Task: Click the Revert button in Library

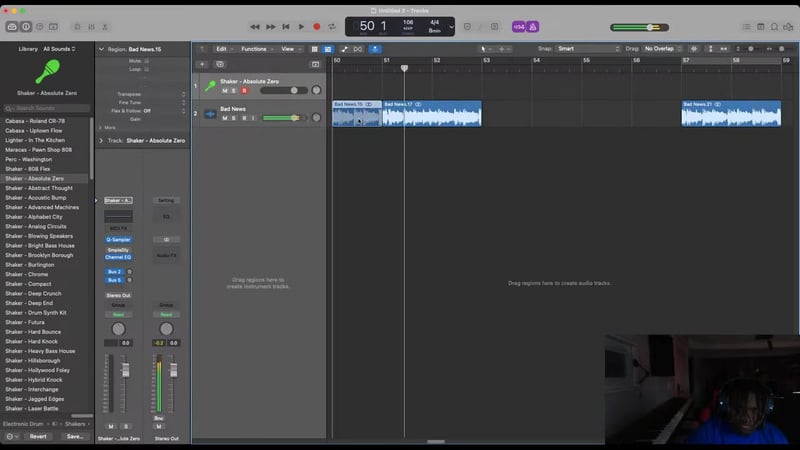Action: coord(38,436)
